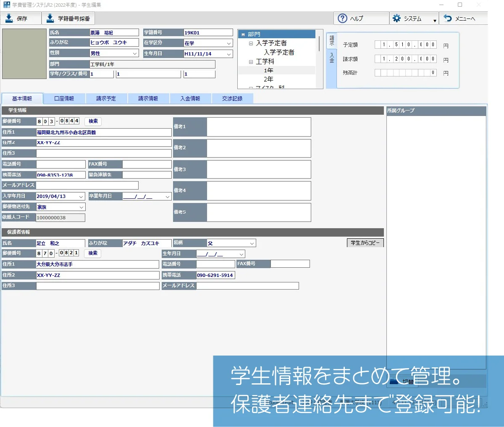
Task: Click the 備考3 text box
Action: pyautogui.click(x=259, y=169)
